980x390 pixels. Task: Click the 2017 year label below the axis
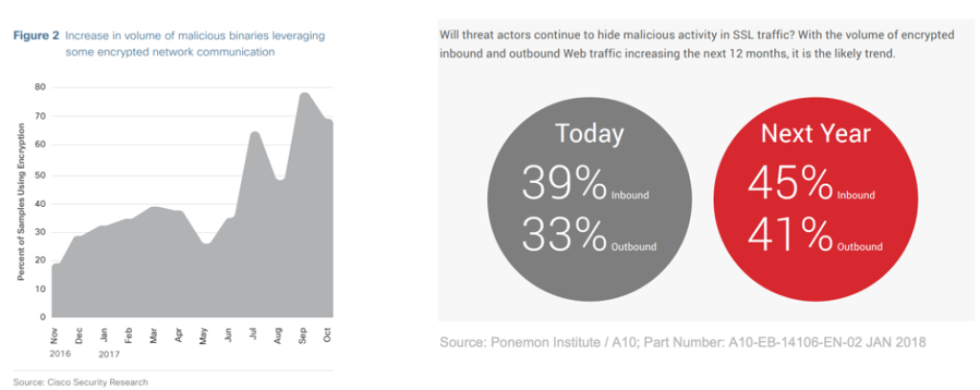[109, 354]
